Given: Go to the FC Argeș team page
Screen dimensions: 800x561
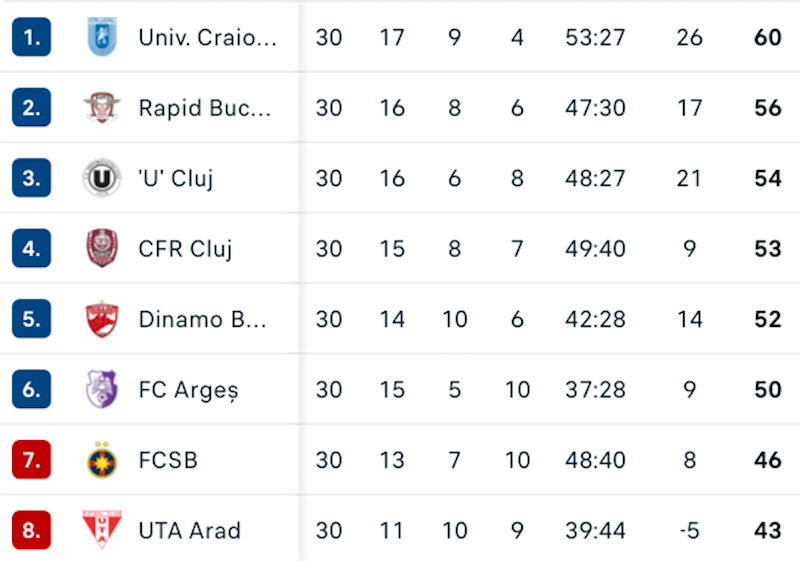Looking at the screenshot, I should click(188, 390).
